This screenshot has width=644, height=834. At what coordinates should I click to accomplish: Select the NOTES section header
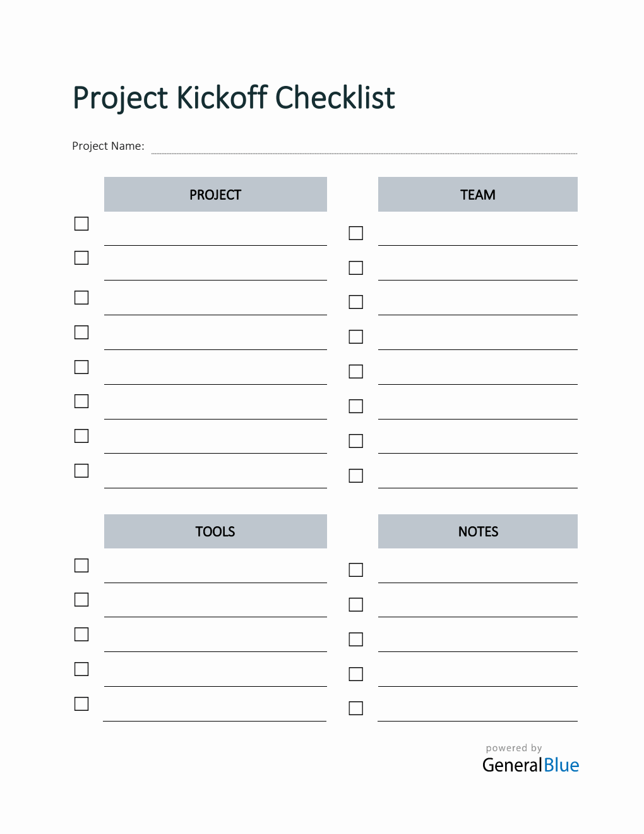point(477,531)
